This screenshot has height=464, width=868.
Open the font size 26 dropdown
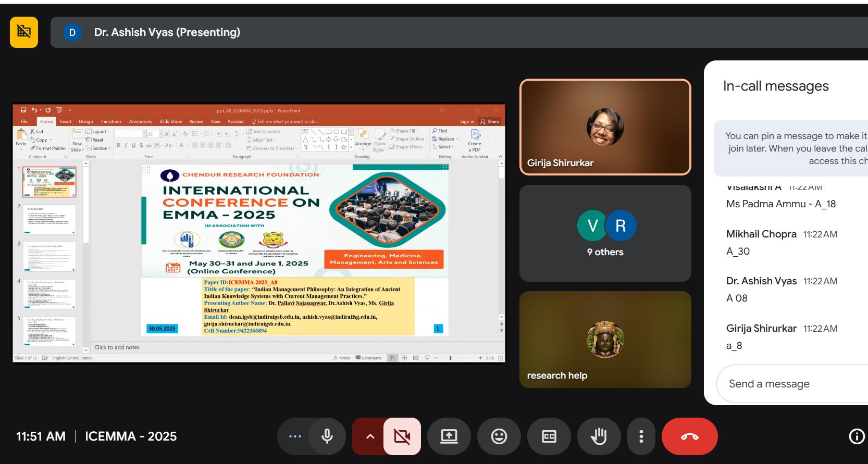pyautogui.click(x=161, y=134)
